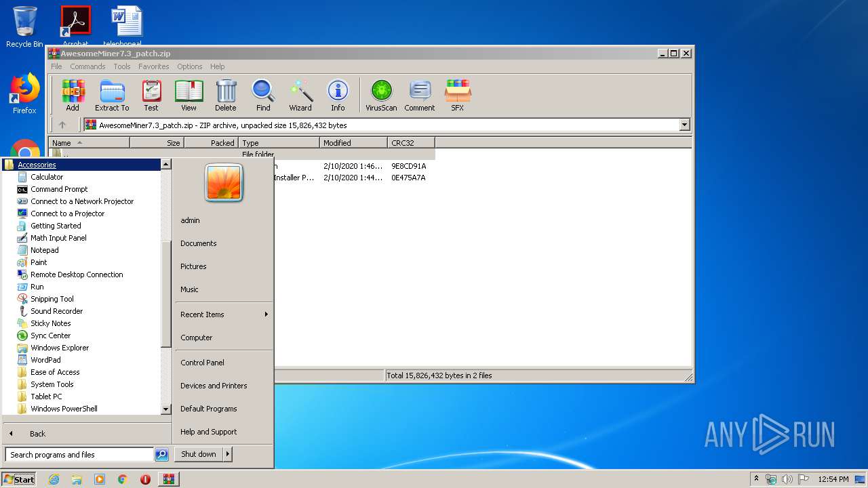Viewport: 868px width, 488px height.
Task: Open Recycle Bin desktop icon
Action: pos(24,27)
